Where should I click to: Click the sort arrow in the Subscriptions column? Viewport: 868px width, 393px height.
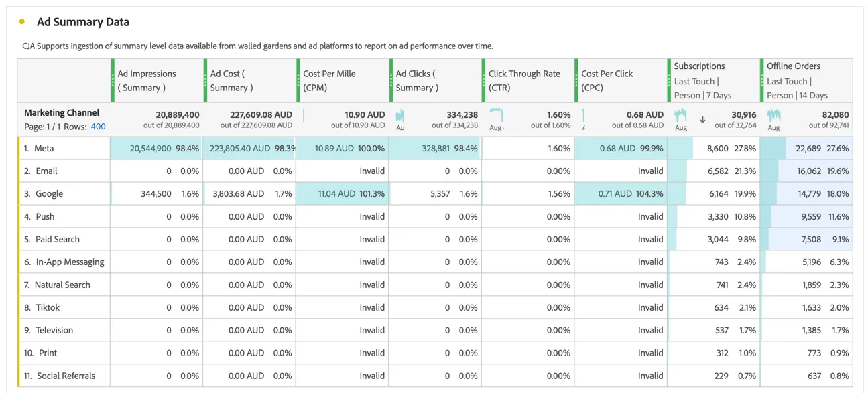(702, 120)
